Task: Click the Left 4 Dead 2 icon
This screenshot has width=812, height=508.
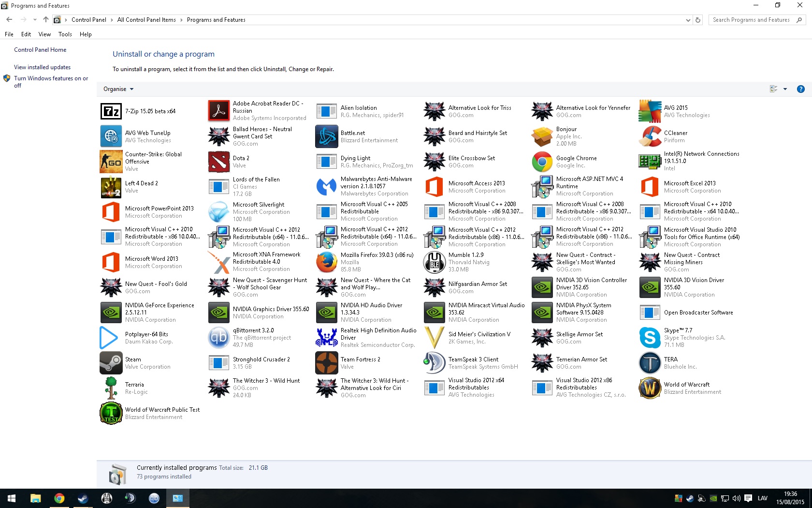Action: point(111,187)
